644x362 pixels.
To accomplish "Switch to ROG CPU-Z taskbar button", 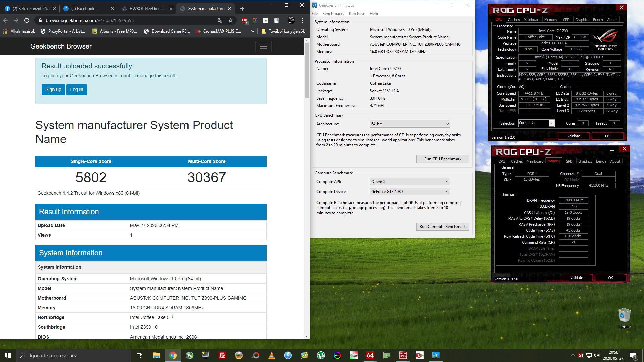I will point(403,355).
